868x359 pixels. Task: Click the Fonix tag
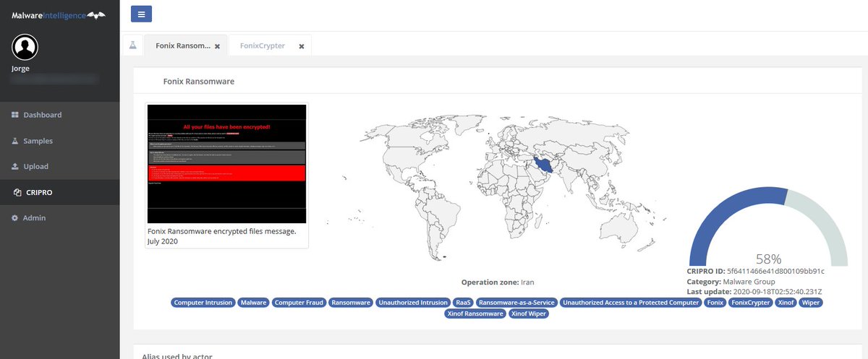pyautogui.click(x=715, y=303)
